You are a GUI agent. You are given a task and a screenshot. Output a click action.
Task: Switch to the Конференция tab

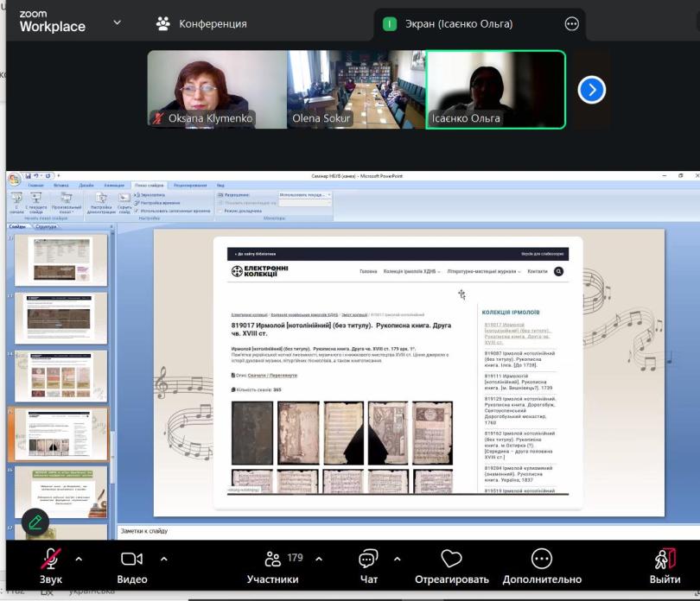tap(202, 24)
